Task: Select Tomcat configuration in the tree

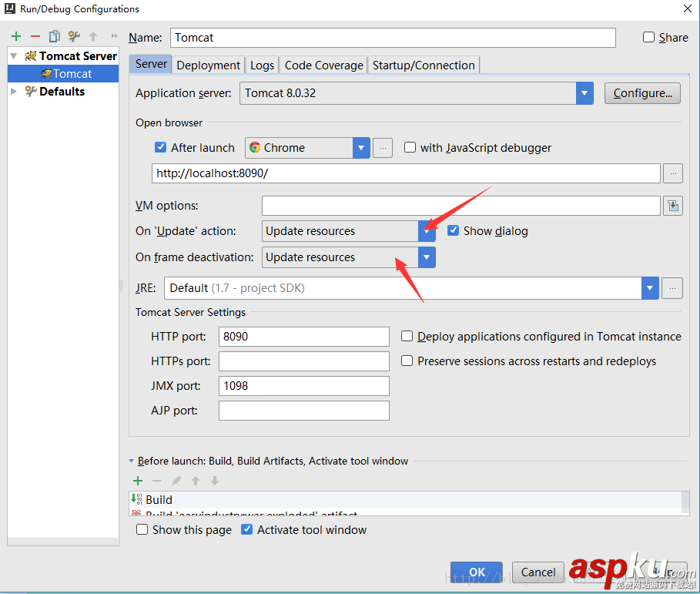Action: [x=72, y=74]
